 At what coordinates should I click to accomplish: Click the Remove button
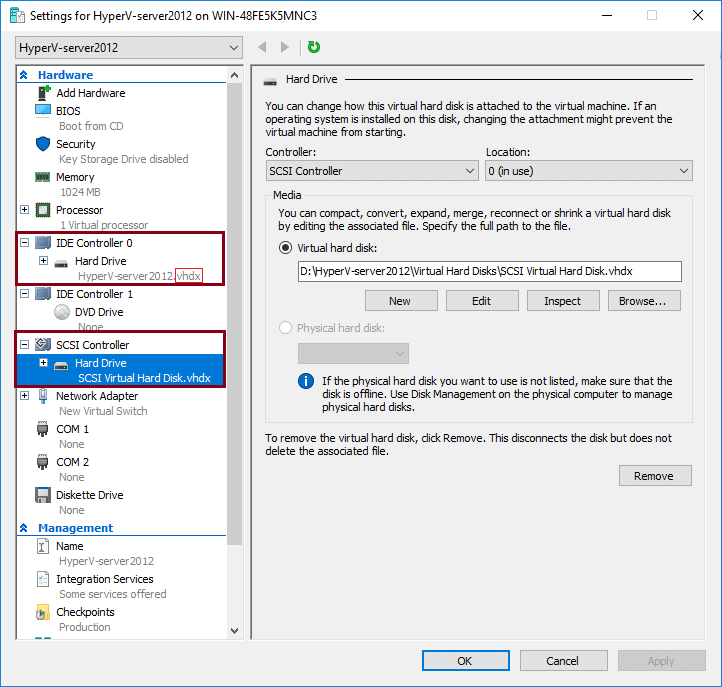(x=654, y=476)
